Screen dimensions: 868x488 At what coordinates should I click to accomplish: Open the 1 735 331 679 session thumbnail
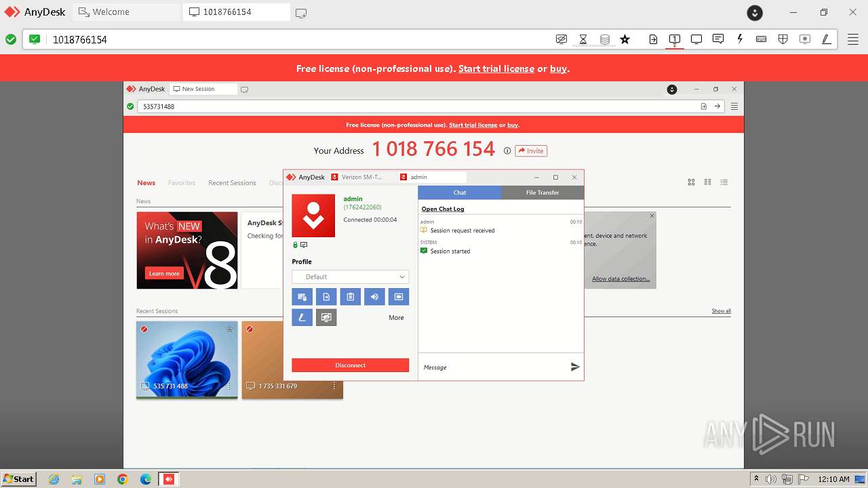coord(292,360)
